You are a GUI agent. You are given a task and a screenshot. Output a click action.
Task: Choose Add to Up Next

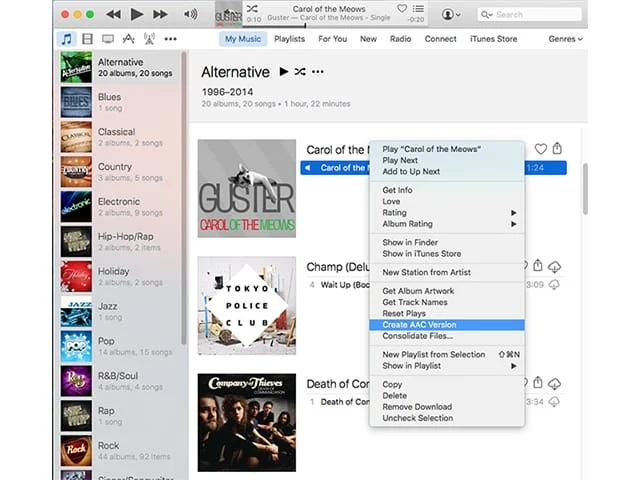pos(447,171)
